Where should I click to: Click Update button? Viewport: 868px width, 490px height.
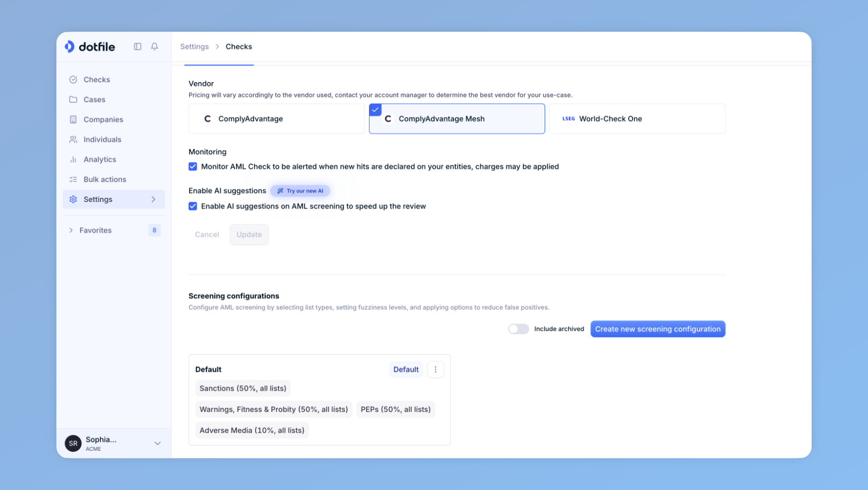[x=249, y=235]
